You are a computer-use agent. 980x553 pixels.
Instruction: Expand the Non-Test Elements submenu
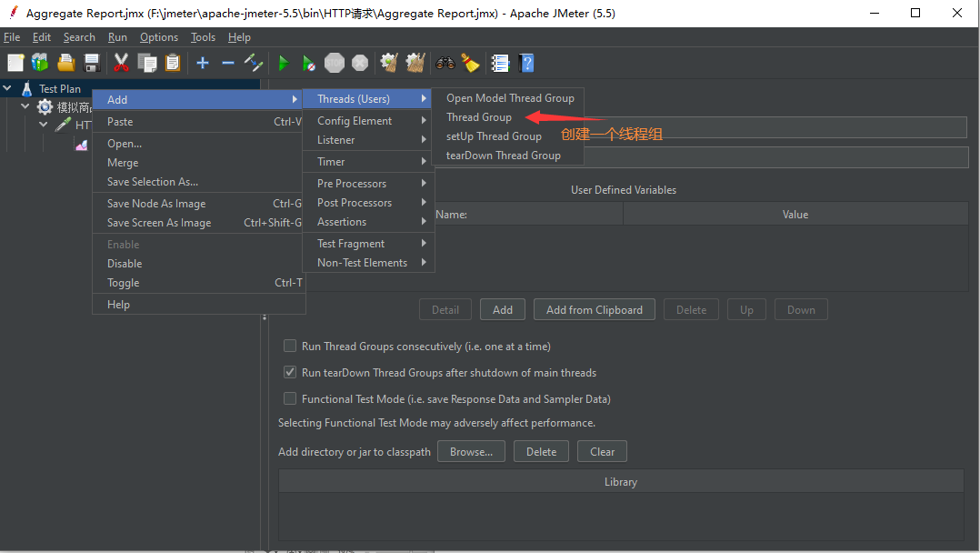click(369, 263)
